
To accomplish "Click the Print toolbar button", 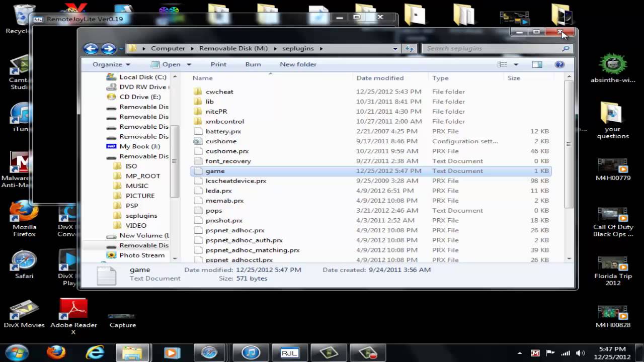I will tap(218, 64).
